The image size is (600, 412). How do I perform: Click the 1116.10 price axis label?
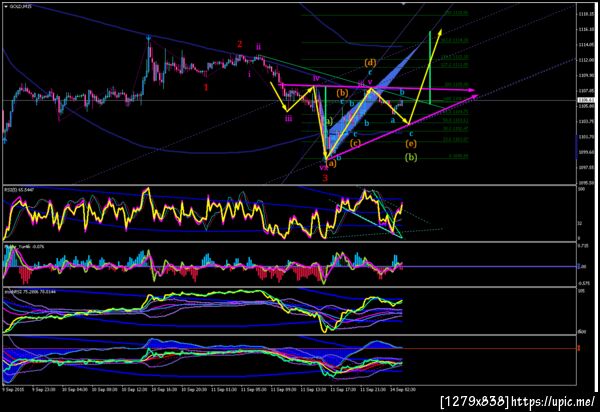click(587, 29)
